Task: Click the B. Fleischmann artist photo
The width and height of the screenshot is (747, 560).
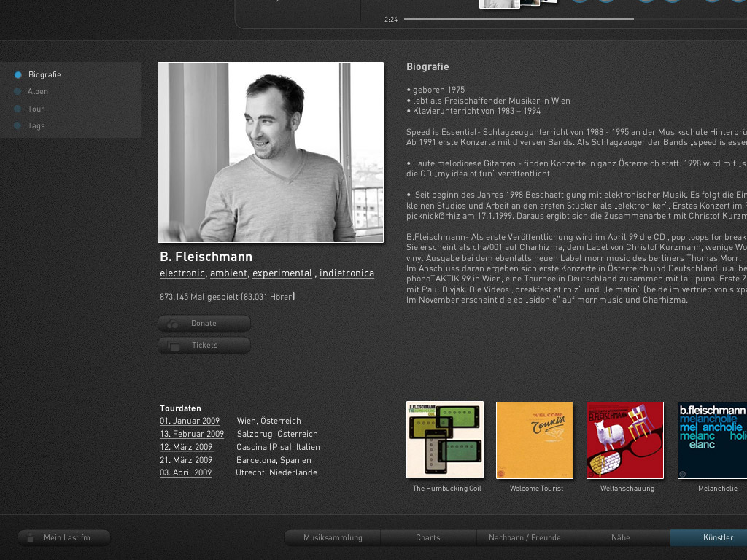Action: [x=271, y=152]
